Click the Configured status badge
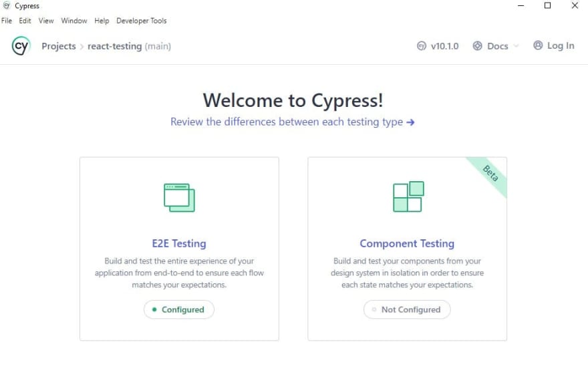Image resolution: width=588 pixels, height=379 pixels. coord(179,309)
